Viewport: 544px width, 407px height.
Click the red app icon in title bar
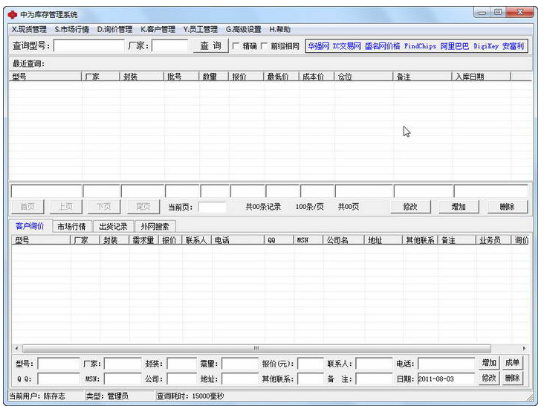12,15
